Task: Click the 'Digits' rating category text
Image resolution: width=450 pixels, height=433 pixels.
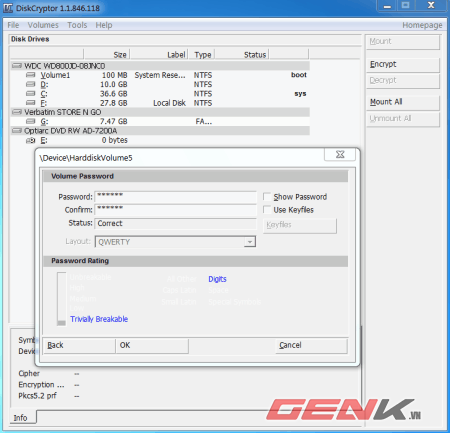Action: tap(217, 279)
